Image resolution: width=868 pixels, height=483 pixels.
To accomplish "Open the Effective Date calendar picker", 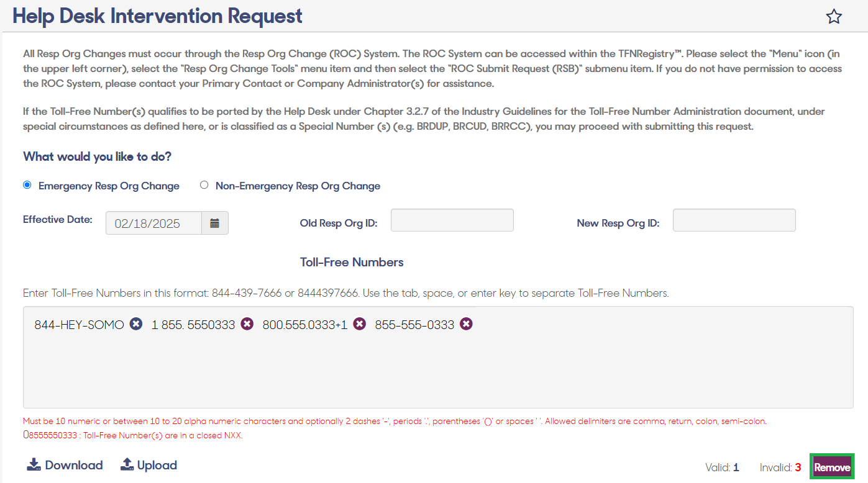I will coord(215,223).
